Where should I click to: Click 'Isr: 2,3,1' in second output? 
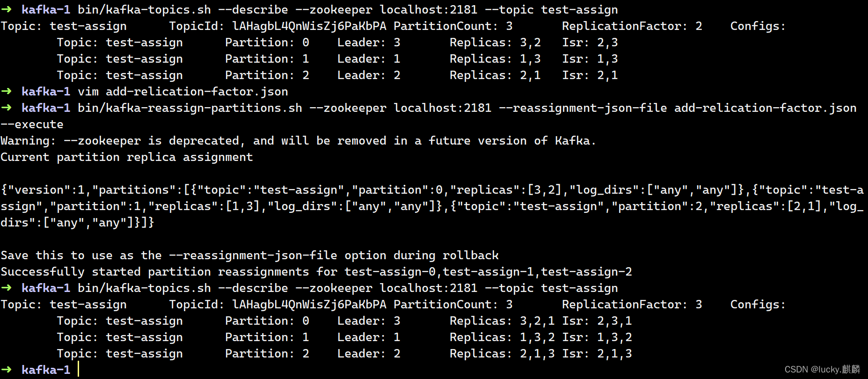pos(597,321)
